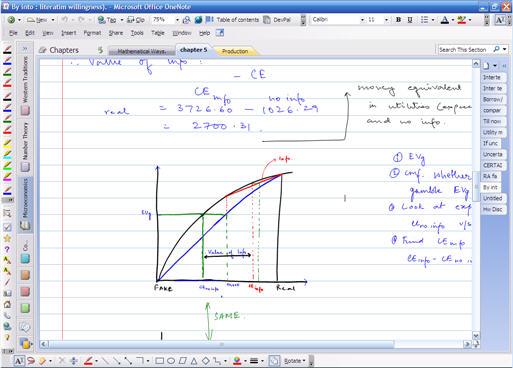This screenshot has height=368, width=513.
Task: Choose the ellipse shape tool
Action: tap(171, 361)
